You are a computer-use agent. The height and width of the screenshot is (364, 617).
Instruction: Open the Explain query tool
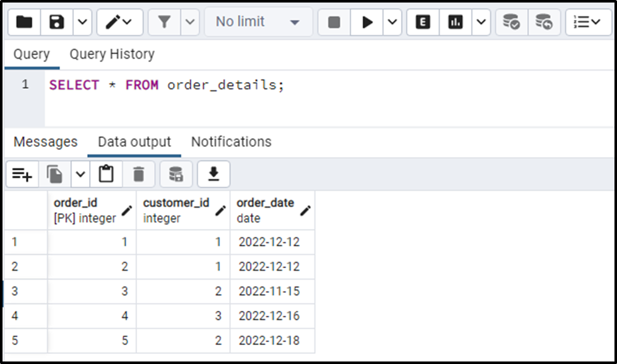(422, 22)
